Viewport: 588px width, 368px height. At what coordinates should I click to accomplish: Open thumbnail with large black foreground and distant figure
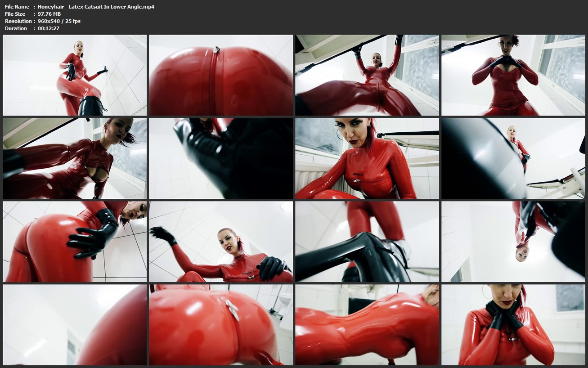point(513,158)
